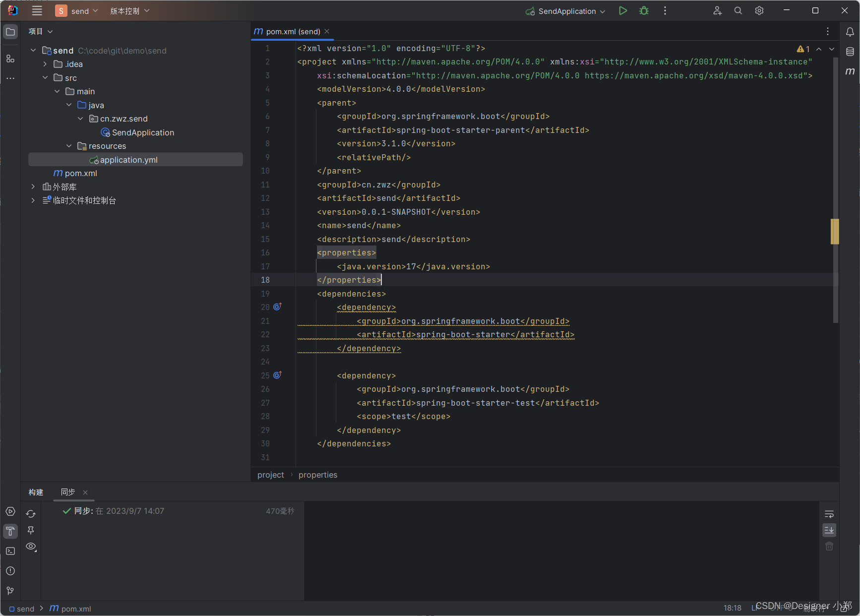This screenshot has width=860, height=616.
Task: Open IDE settings gear
Action: point(759,11)
